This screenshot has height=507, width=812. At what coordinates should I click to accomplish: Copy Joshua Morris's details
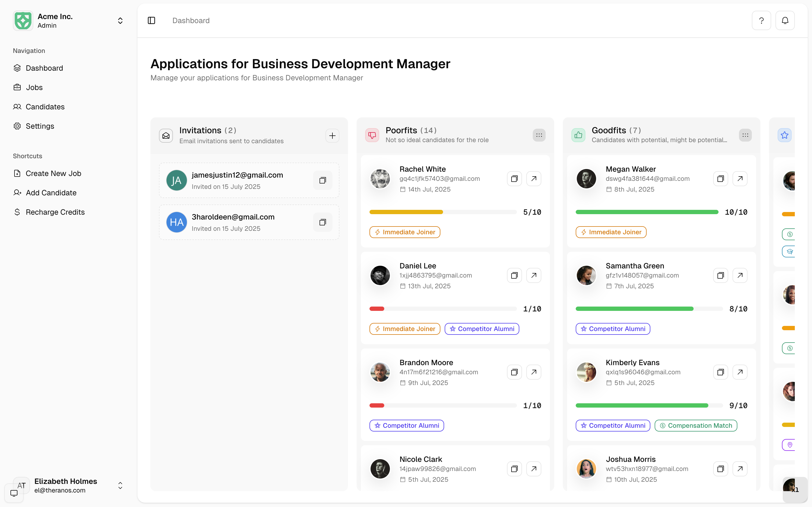point(720,469)
